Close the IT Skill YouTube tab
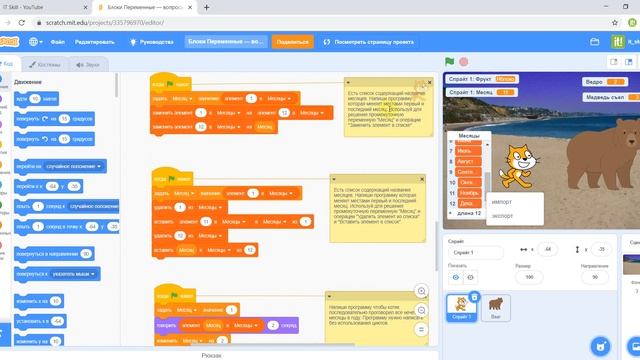This screenshot has height=360, width=640. click(85, 7)
